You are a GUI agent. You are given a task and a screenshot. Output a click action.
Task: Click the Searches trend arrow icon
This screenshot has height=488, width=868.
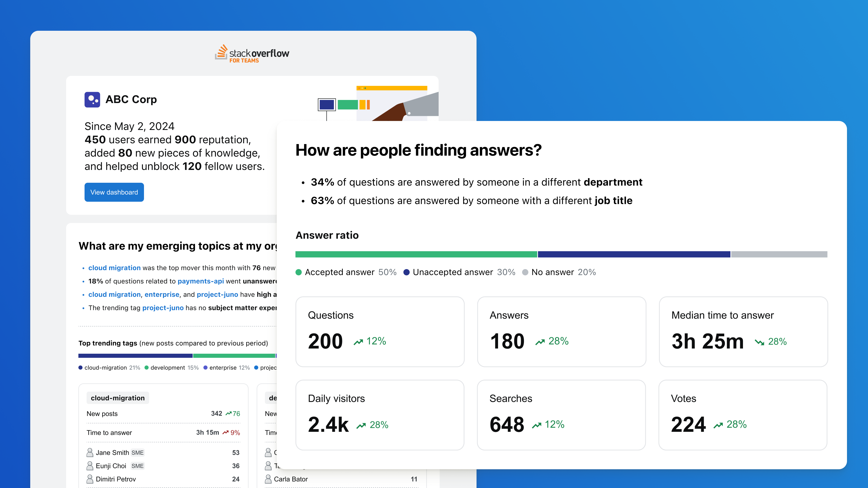[537, 425]
